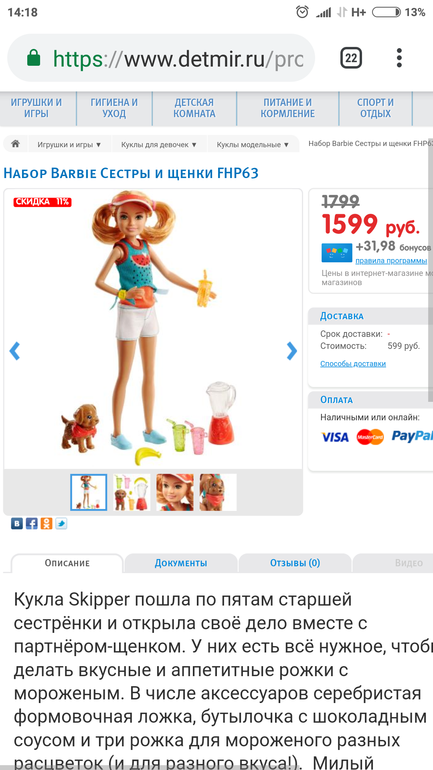Select the puppy close-up thumbnail
433x770 pixels.
point(218,493)
